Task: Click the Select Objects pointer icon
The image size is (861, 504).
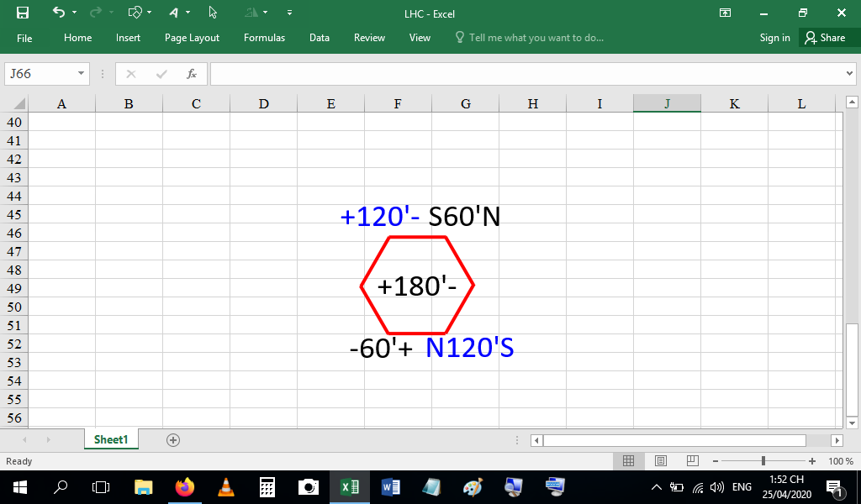Action: pos(213,13)
